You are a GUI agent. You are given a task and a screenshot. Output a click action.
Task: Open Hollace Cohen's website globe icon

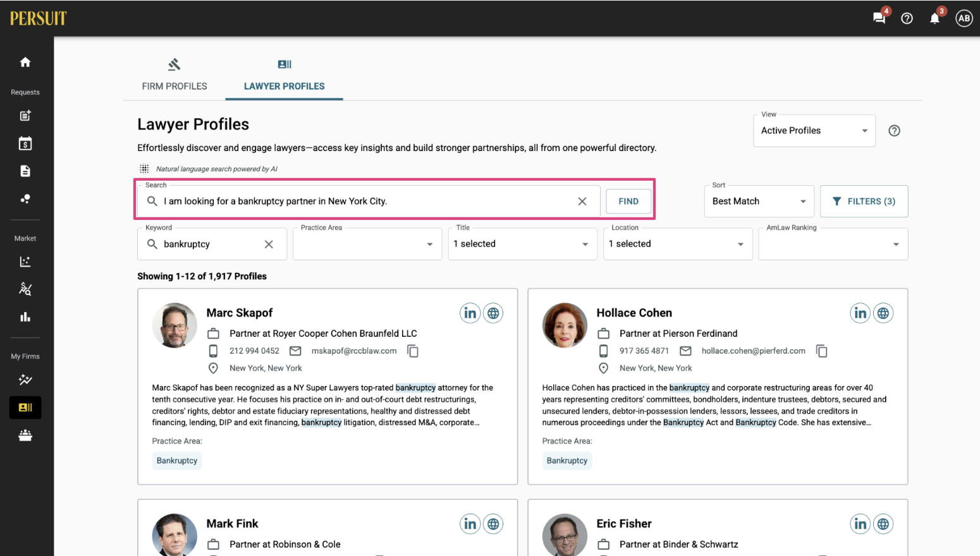883,313
